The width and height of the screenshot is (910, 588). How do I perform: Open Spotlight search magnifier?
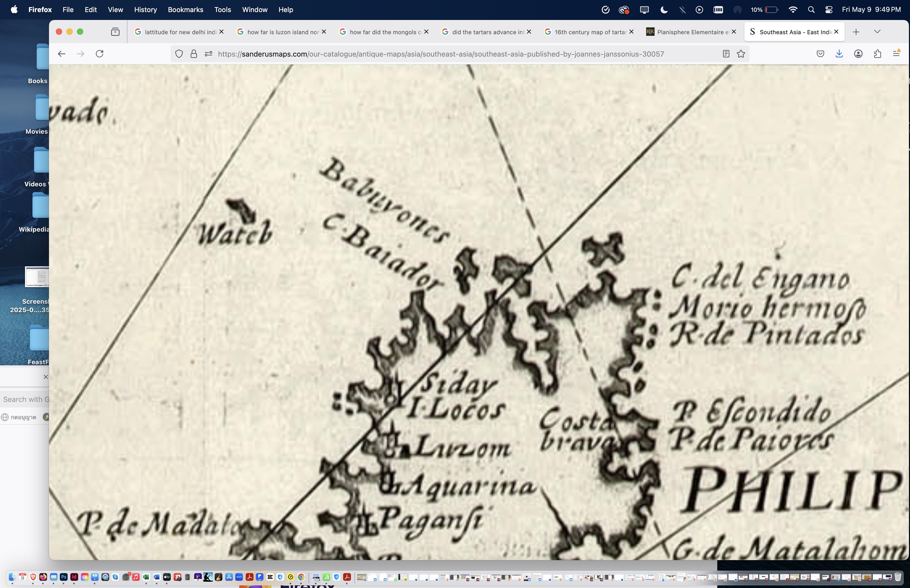[x=811, y=10]
